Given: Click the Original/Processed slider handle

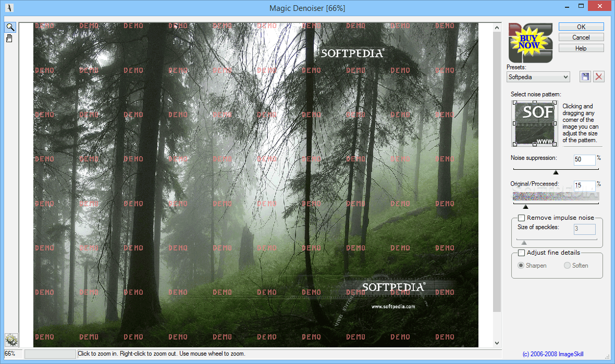Looking at the screenshot, I should pos(525,207).
